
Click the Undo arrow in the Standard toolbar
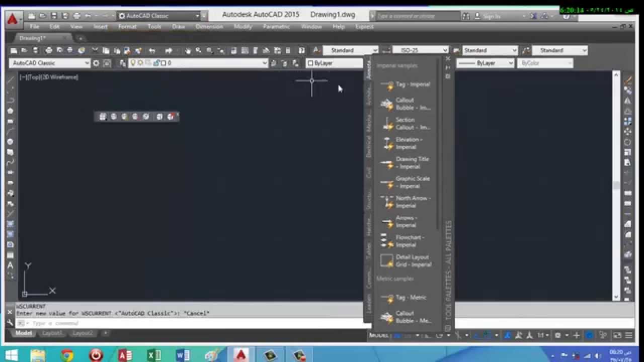[152, 50]
